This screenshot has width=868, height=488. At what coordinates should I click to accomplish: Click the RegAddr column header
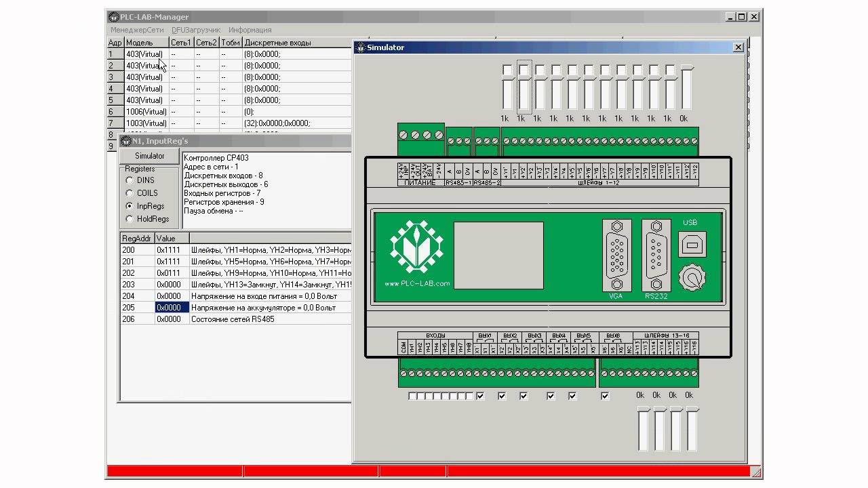[x=138, y=239]
